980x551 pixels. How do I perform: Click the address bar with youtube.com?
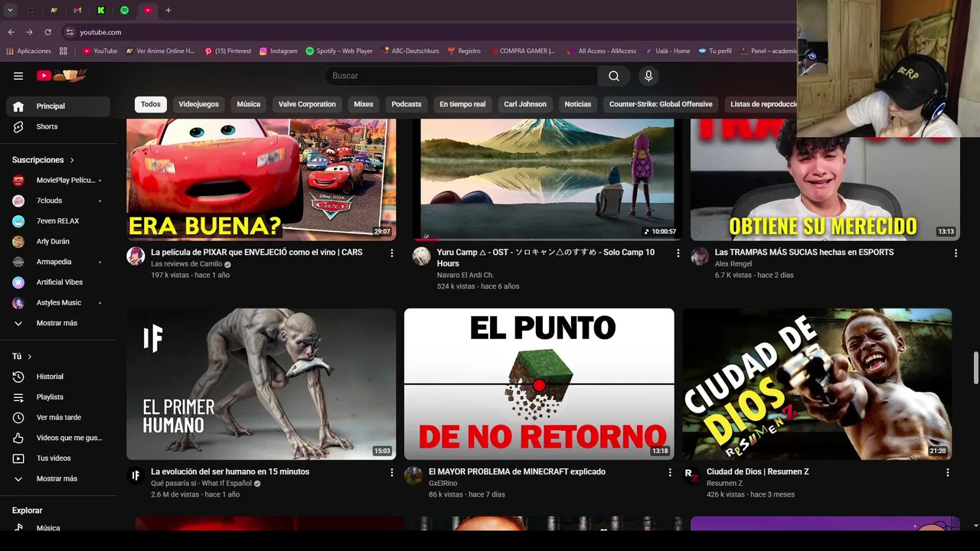click(429, 32)
